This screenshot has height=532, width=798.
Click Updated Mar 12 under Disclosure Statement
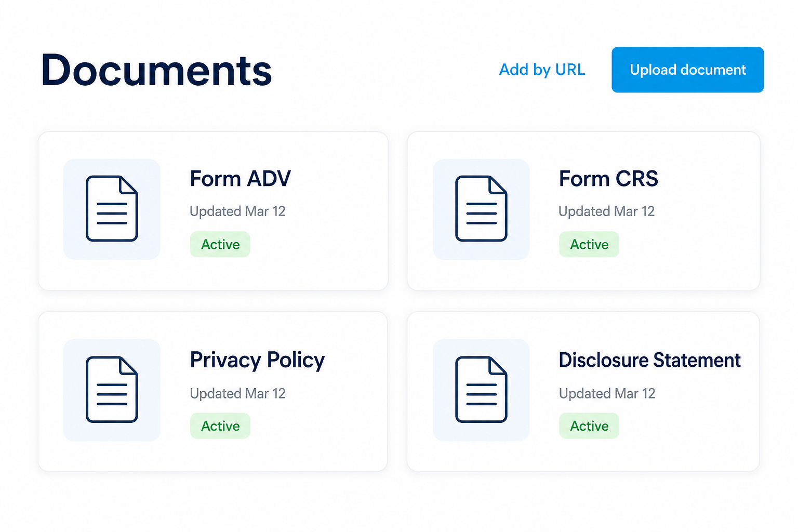[x=607, y=393]
